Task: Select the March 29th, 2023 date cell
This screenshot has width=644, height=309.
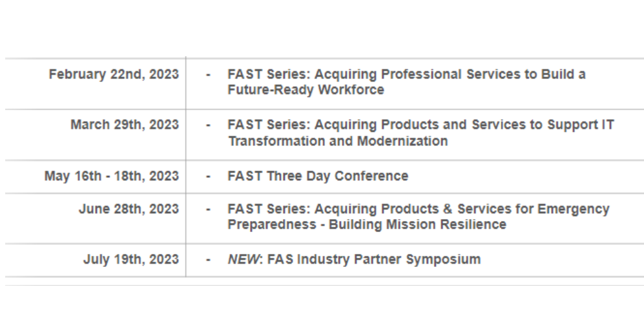Action: pyautogui.click(x=124, y=125)
